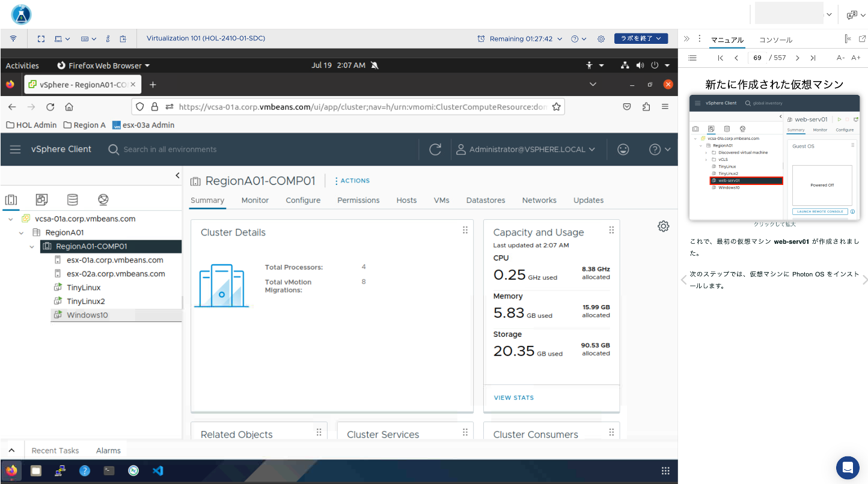Close the vSphere browser tab

[x=133, y=85]
